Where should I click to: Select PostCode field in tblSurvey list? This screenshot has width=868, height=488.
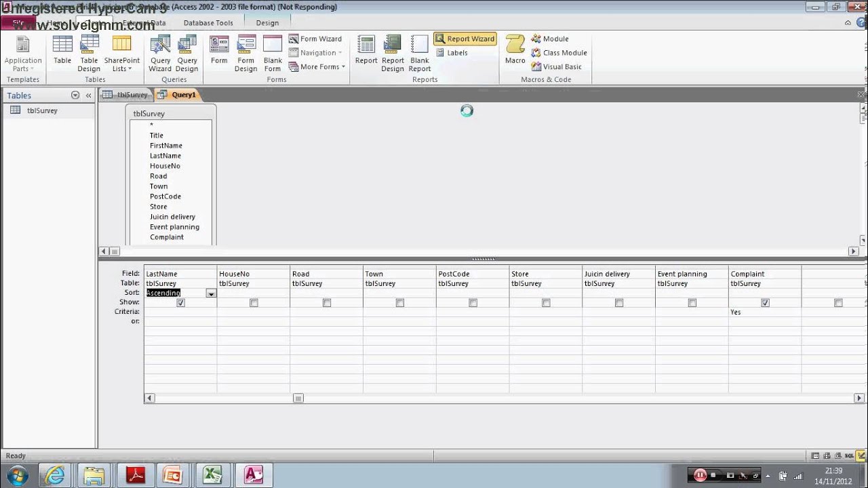165,197
